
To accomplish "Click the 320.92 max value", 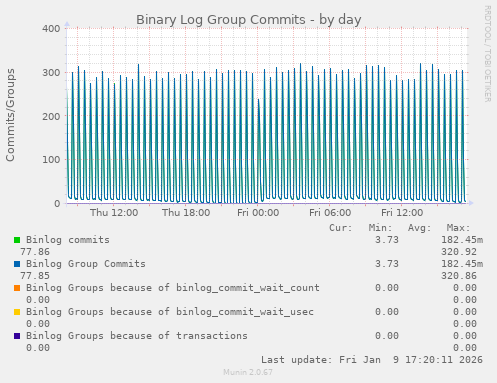I will [459, 252].
